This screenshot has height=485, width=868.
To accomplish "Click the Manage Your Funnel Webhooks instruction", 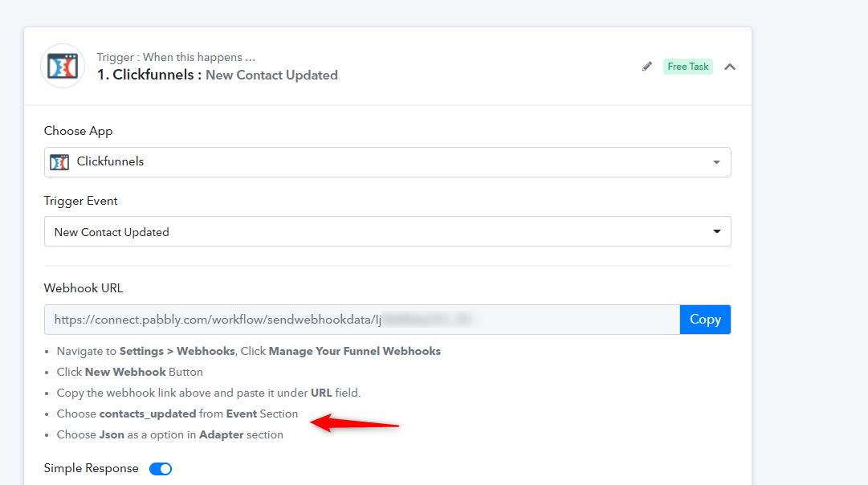I will point(249,351).
